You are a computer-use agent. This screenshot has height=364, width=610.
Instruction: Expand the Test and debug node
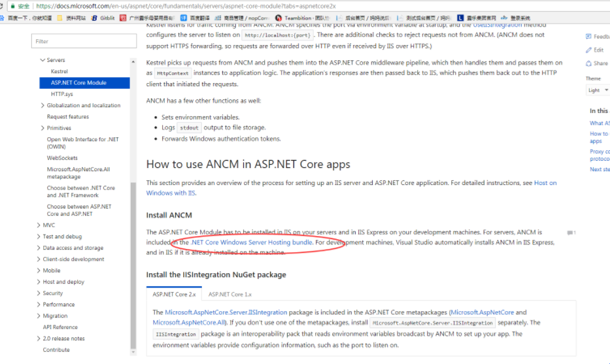pos(38,237)
